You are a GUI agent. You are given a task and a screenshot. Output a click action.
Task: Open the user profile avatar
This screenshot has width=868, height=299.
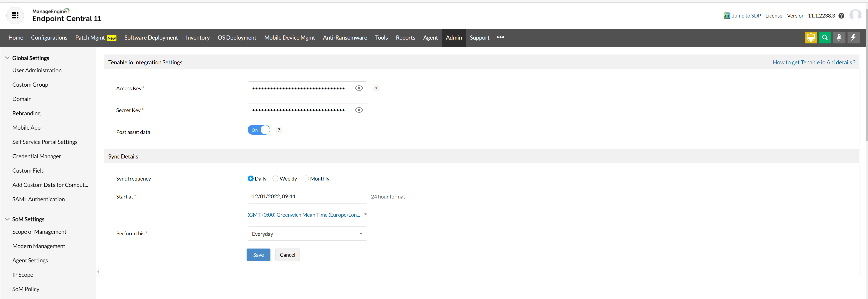click(855, 15)
